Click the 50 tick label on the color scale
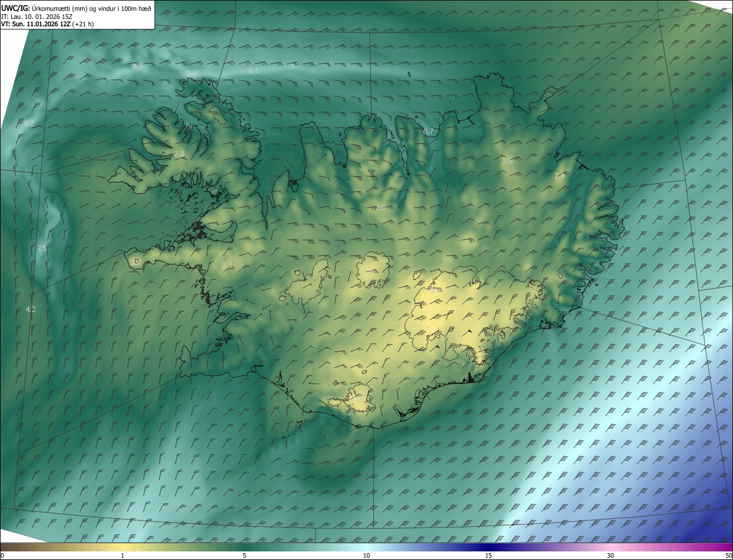The height and width of the screenshot is (560, 733). (728, 555)
